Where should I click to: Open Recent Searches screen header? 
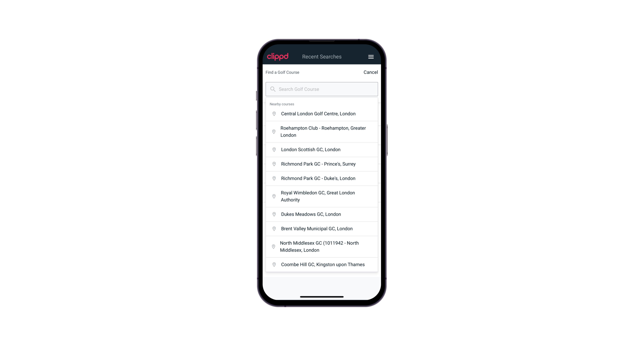point(322,57)
